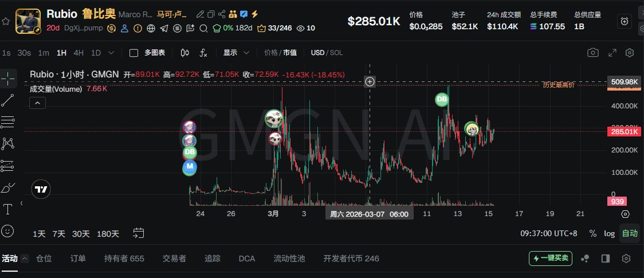
Task: Open the 持有者 655 tab
Action: 124,259
